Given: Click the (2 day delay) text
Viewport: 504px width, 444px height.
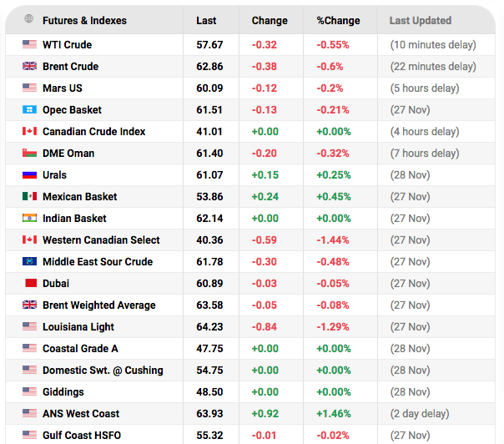Looking at the screenshot, I should 420,413.
